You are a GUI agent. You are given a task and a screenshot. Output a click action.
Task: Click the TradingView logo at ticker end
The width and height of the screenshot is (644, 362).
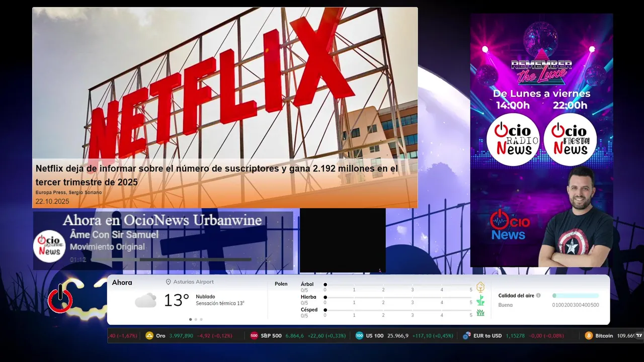639,336
